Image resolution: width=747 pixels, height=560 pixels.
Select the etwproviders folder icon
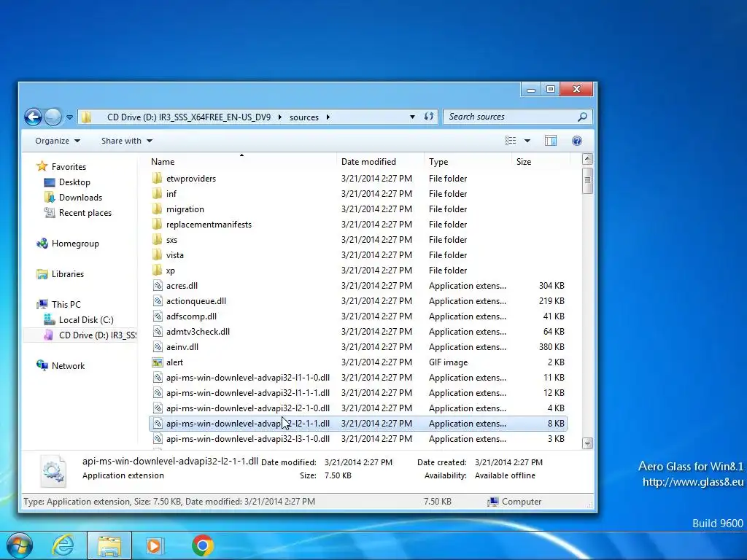click(158, 179)
